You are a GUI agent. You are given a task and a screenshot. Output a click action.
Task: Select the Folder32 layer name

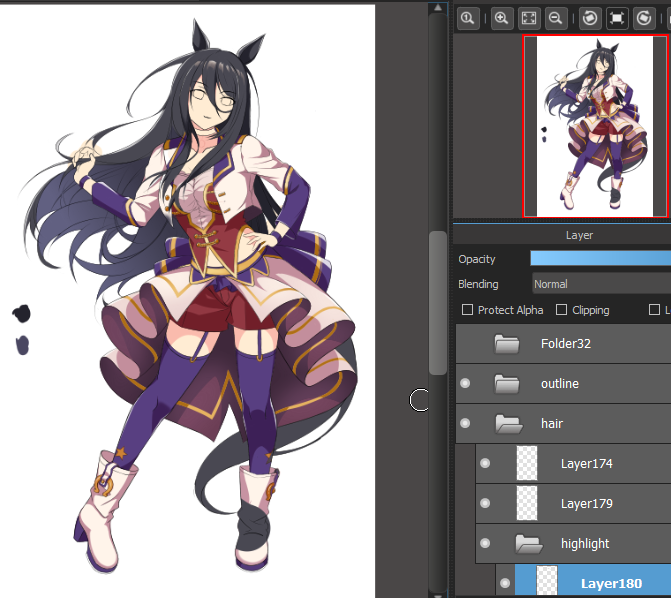click(566, 344)
